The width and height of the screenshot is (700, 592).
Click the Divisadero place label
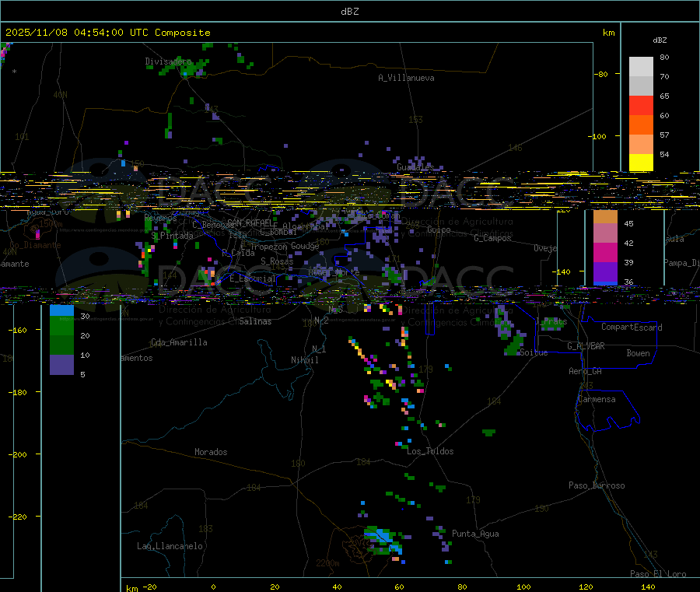168,61
